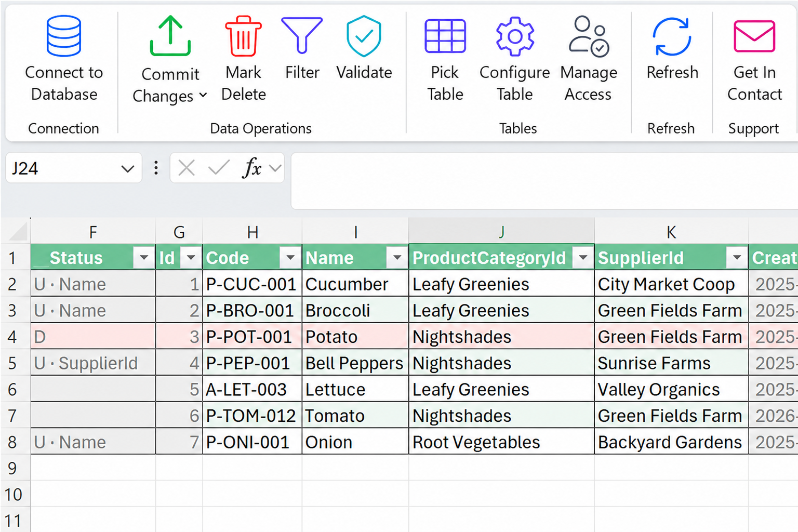This screenshot has width=798, height=532.
Task: Click cell City Market Coop
Action: [671, 284]
